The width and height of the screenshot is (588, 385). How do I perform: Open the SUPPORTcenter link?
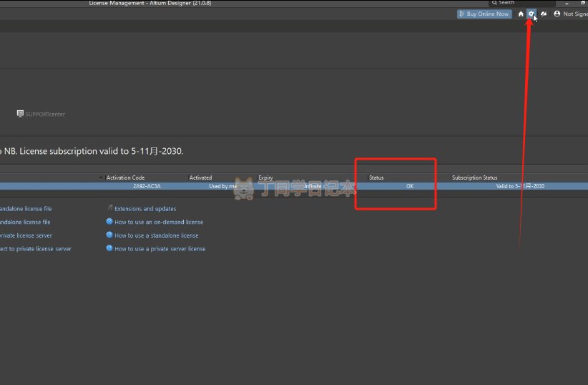[x=45, y=114]
